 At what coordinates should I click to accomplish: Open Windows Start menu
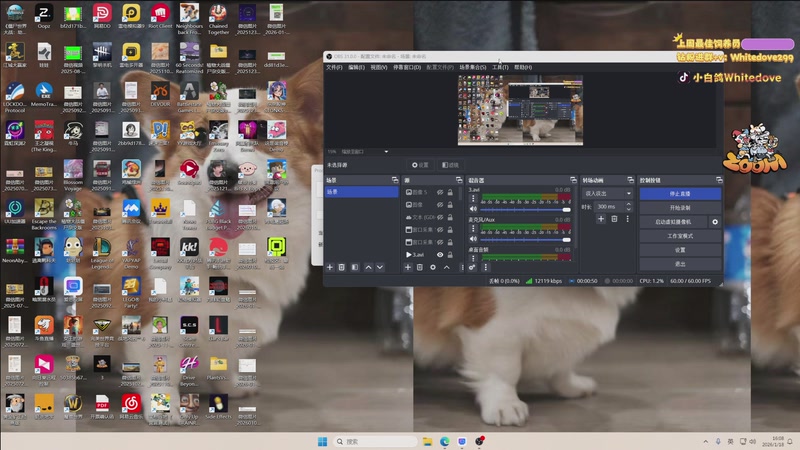click(x=322, y=441)
